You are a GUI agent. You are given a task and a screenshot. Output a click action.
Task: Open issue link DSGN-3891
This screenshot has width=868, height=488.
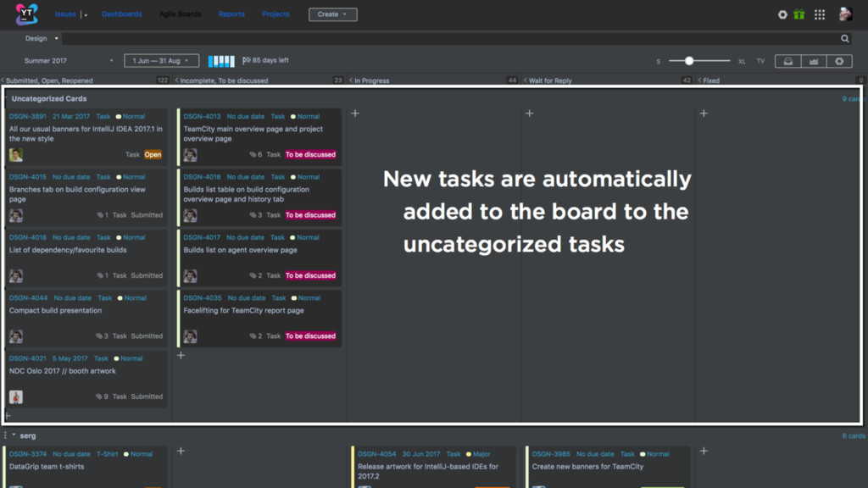(x=28, y=117)
